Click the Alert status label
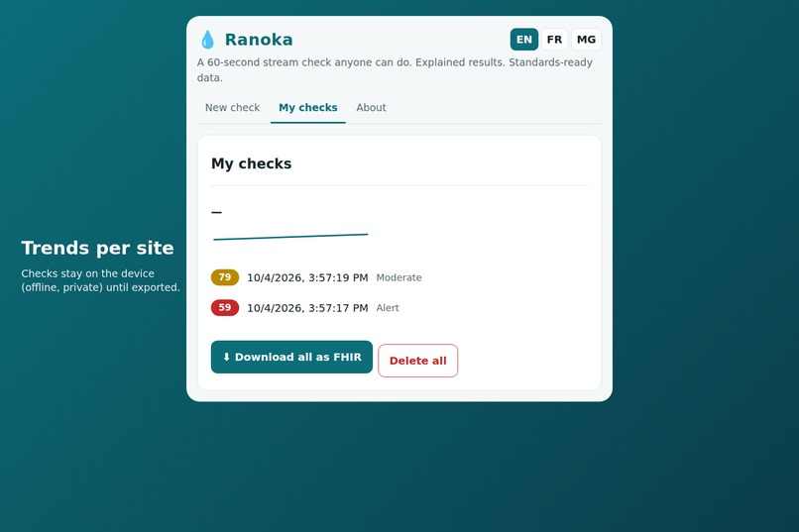 [x=388, y=308]
